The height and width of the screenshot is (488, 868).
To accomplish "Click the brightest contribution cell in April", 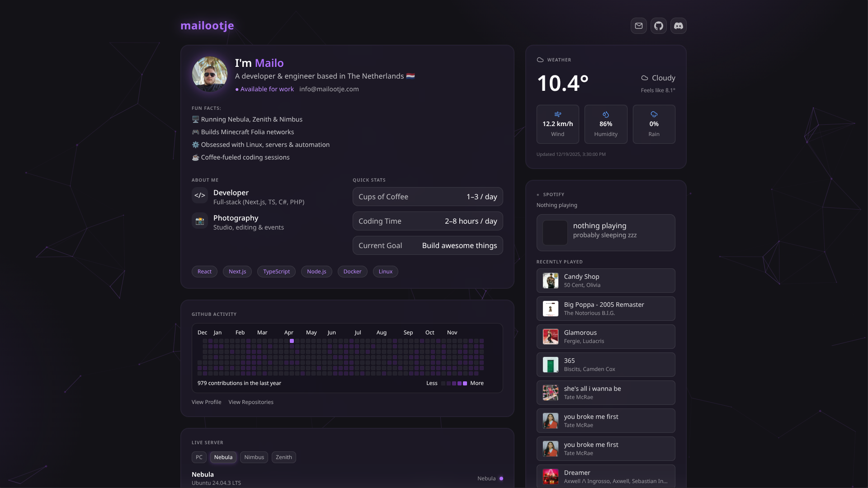I will click(x=292, y=341).
